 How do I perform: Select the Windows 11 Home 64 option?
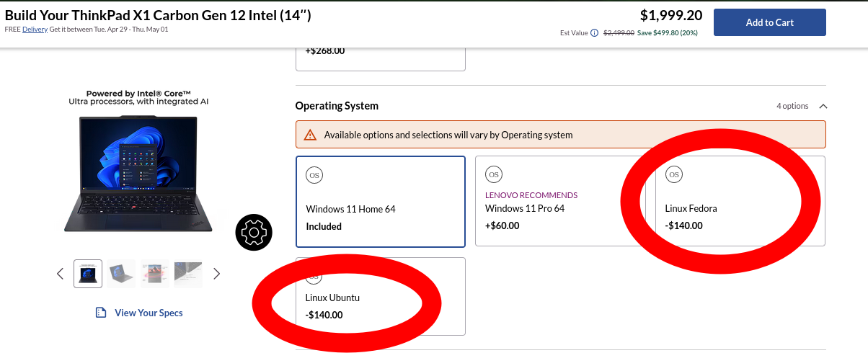click(380, 202)
